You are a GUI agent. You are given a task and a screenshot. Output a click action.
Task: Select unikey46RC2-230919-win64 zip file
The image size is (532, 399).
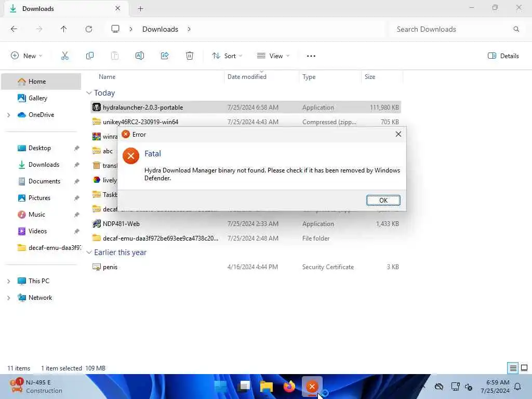click(x=246, y=122)
